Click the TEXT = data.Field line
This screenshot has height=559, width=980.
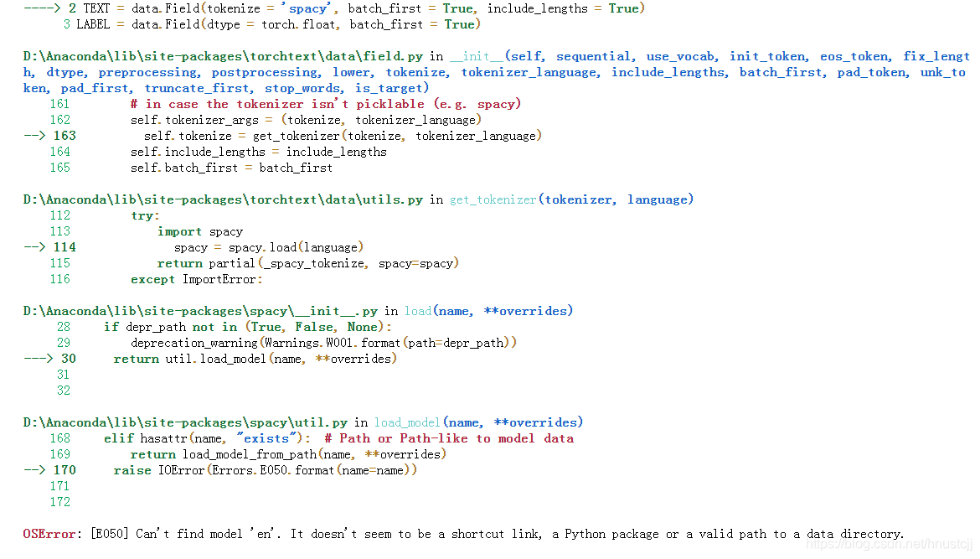(x=364, y=8)
